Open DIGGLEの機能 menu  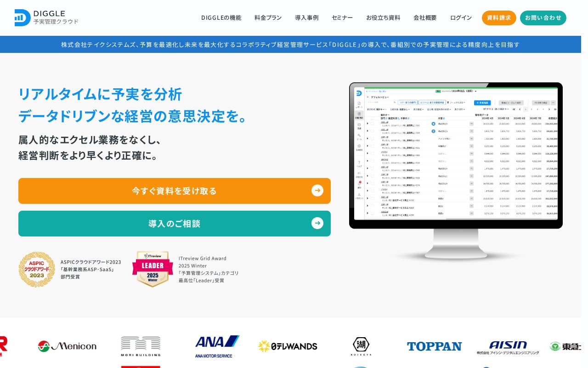click(x=221, y=17)
